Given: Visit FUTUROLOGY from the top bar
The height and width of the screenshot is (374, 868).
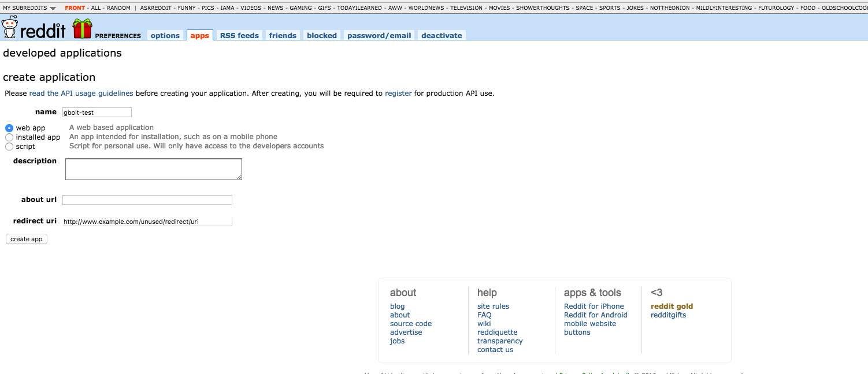Looking at the screenshot, I should point(777,8).
